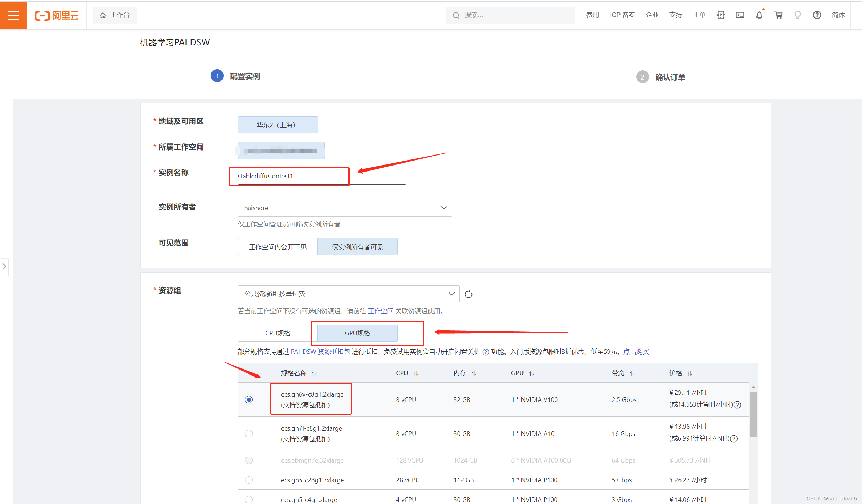The height and width of the screenshot is (504, 862).
Task: Open the shopping cart icon
Action: click(x=779, y=15)
